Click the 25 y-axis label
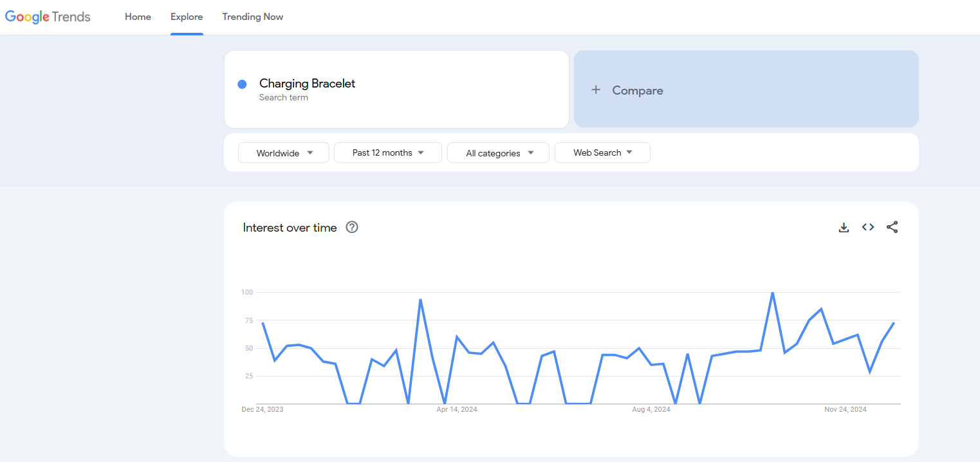This screenshot has height=462, width=980. (249, 376)
